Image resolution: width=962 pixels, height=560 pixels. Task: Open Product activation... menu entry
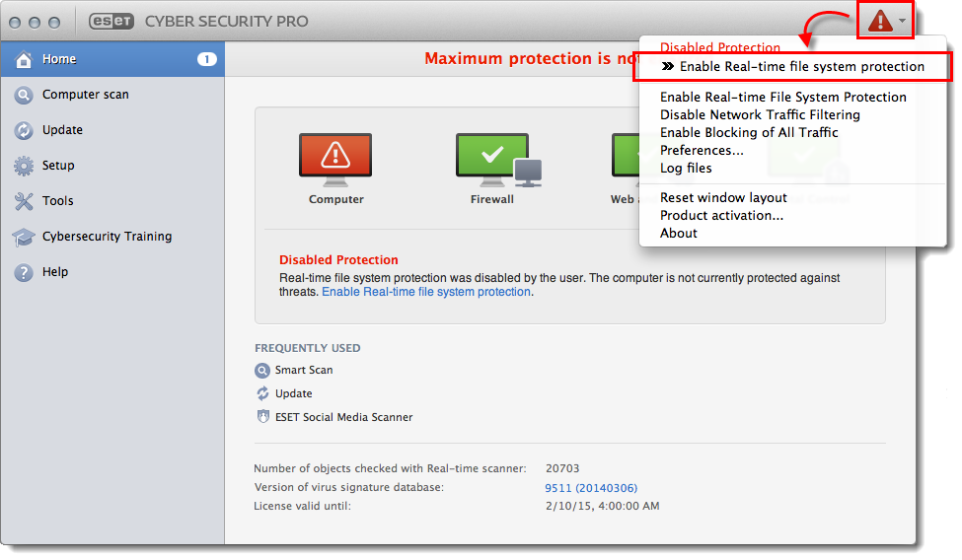click(721, 215)
